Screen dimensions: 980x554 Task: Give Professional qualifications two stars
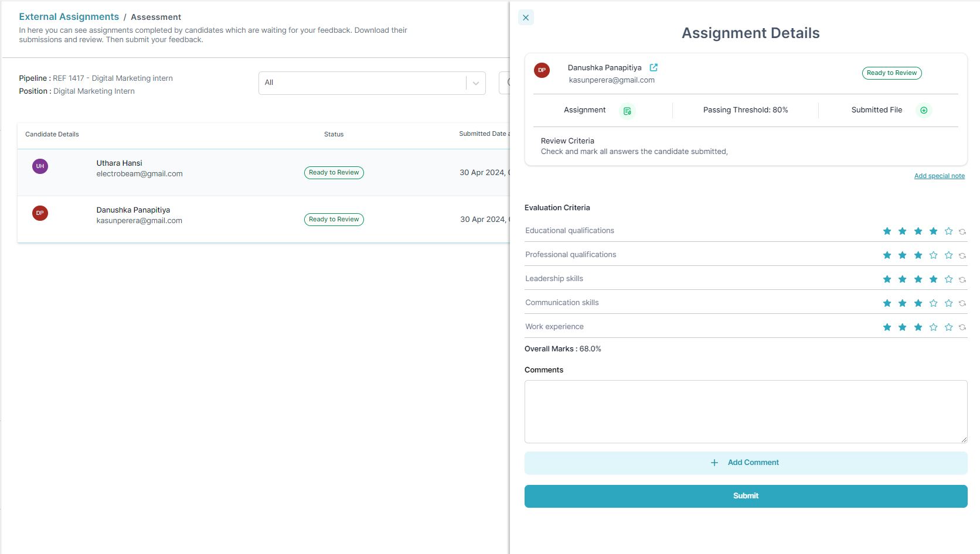903,255
